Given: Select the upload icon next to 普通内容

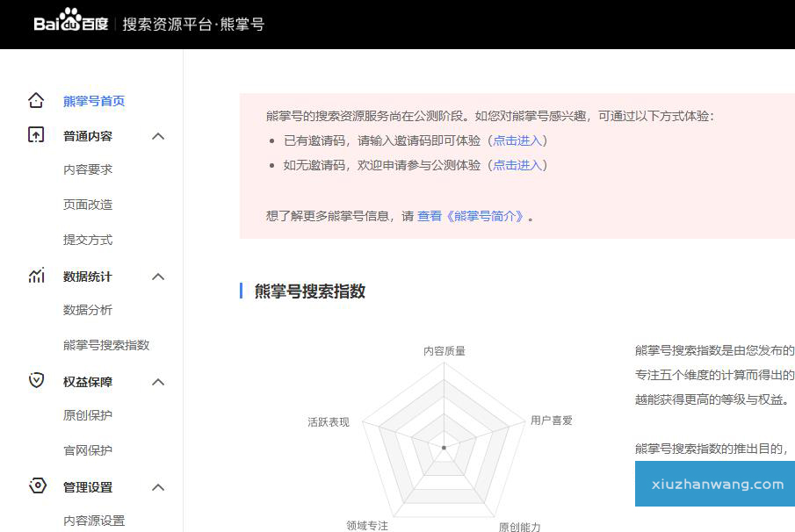Looking at the screenshot, I should 36,136.
